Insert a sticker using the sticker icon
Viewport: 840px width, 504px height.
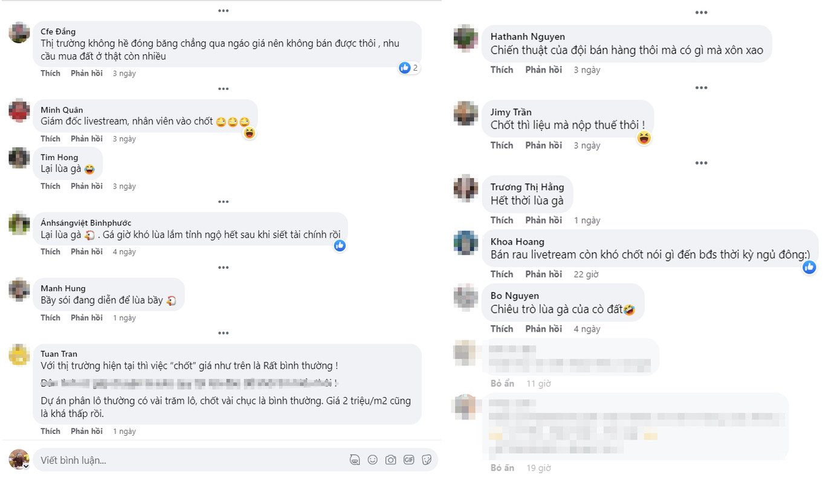(x=427, y=459)
